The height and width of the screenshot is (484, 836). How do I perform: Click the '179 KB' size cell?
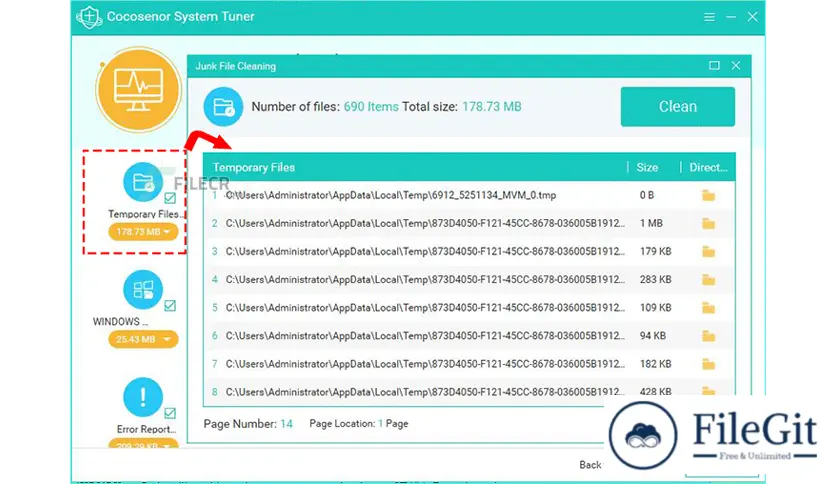[x=655, y=252]
